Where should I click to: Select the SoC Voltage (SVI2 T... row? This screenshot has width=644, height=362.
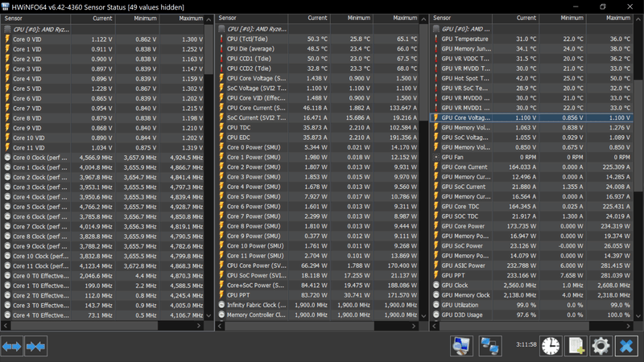pyautogui.click(x=317, y=88)
